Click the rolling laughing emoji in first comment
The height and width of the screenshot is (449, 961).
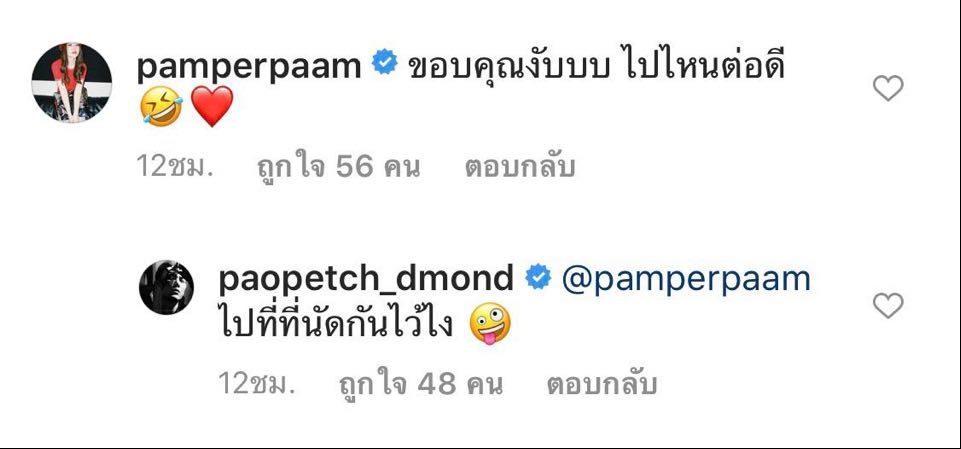pos(161,106)
